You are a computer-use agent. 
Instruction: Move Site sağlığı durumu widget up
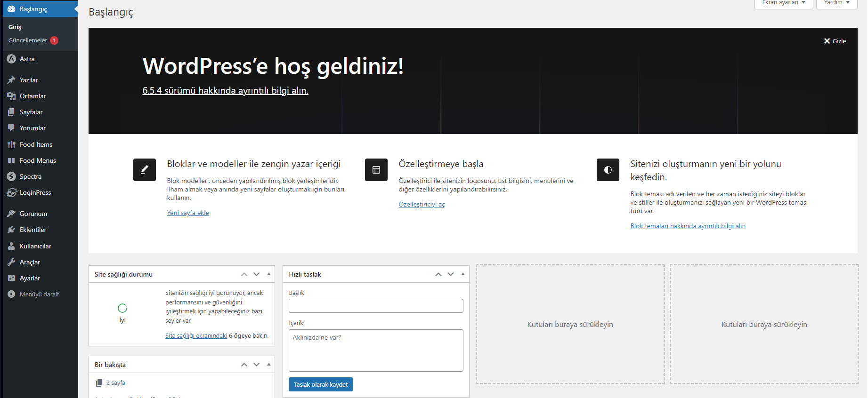click(244, 274)
